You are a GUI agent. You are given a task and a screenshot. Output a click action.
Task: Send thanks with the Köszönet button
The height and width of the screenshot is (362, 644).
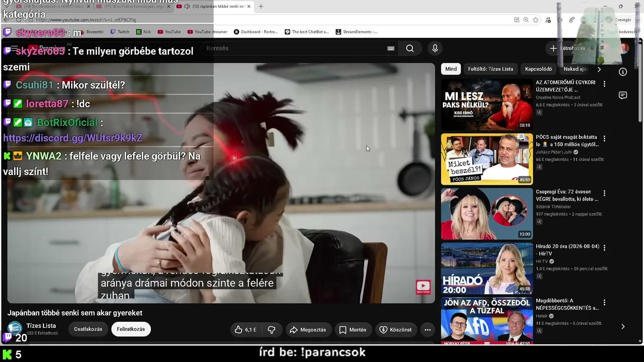click(396, 330)
